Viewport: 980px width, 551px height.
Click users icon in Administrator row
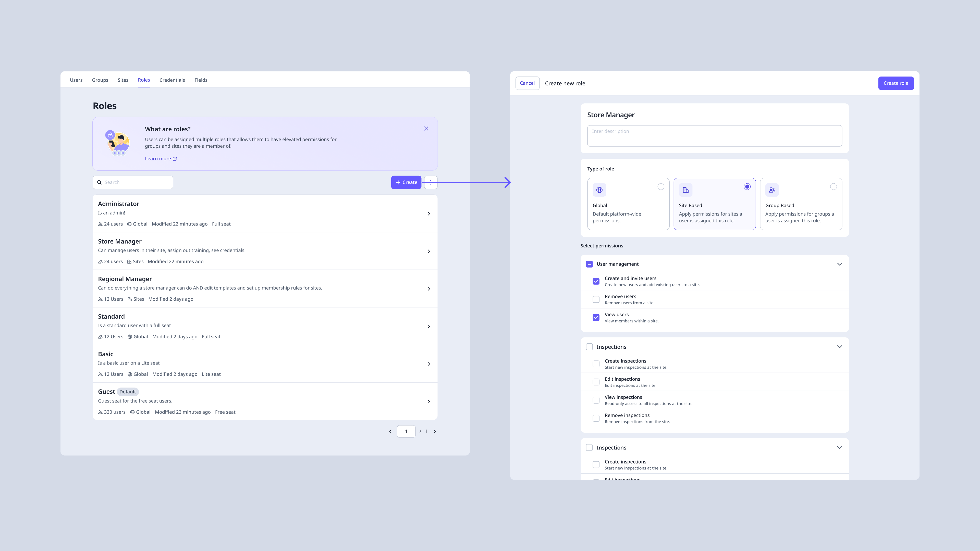coord(101,224)
